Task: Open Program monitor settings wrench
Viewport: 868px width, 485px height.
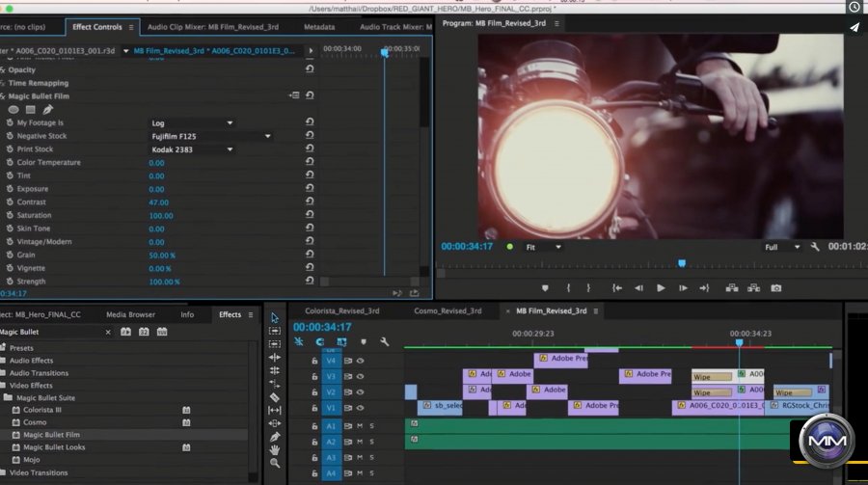Action: click(x=815, y=247)
